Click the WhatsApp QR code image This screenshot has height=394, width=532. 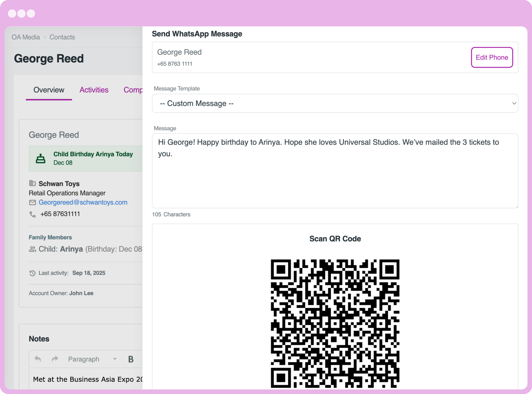pos(335,323)
